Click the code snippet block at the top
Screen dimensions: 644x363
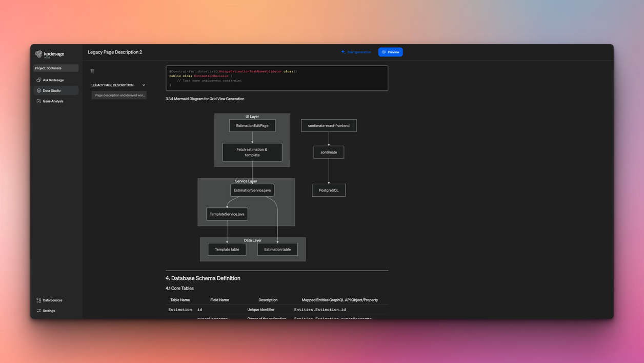point(277,78)
